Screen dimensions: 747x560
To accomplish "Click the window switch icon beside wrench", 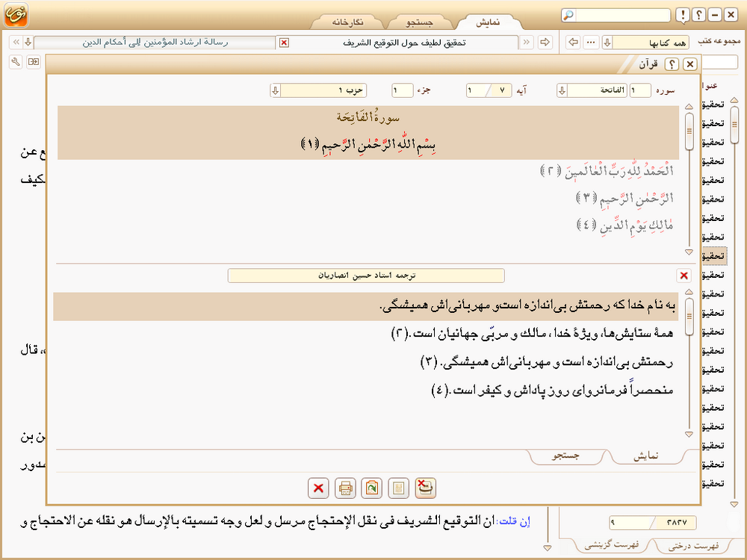I will point(34,62).
